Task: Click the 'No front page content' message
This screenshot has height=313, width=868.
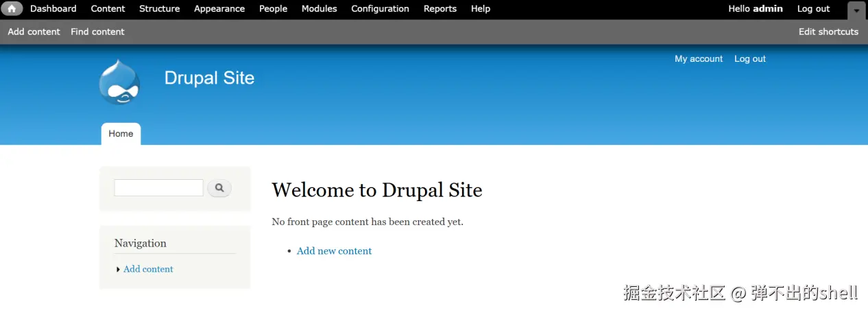Action: click(367, 222)
